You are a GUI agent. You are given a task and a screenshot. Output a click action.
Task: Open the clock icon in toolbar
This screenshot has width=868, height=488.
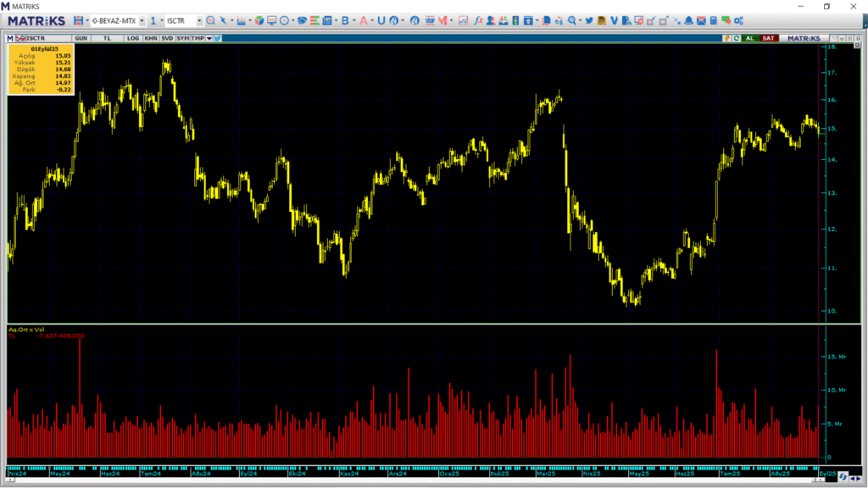pyautogui.click(x=283, y=20)
